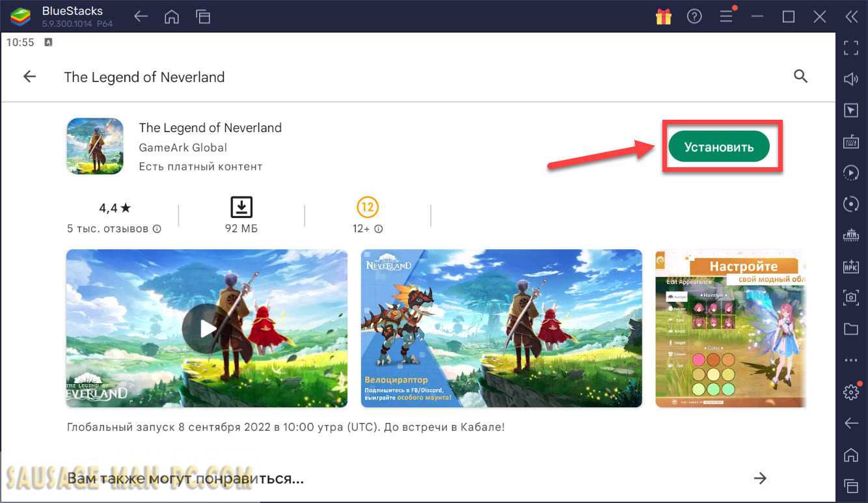Click The Legend of Neverland app icon
Image resolution: width=868 pixels, height=503 pixels.
(x=95, y=146)
